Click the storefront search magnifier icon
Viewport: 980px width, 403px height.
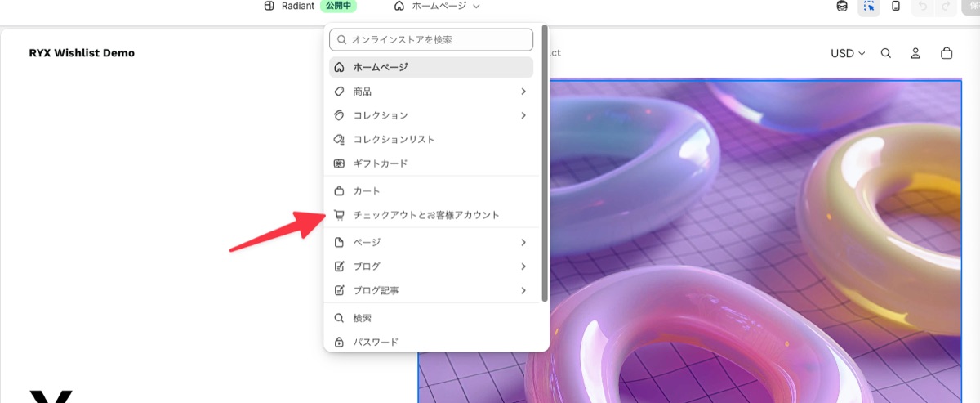pyautogui.click(x=886, y=53)
